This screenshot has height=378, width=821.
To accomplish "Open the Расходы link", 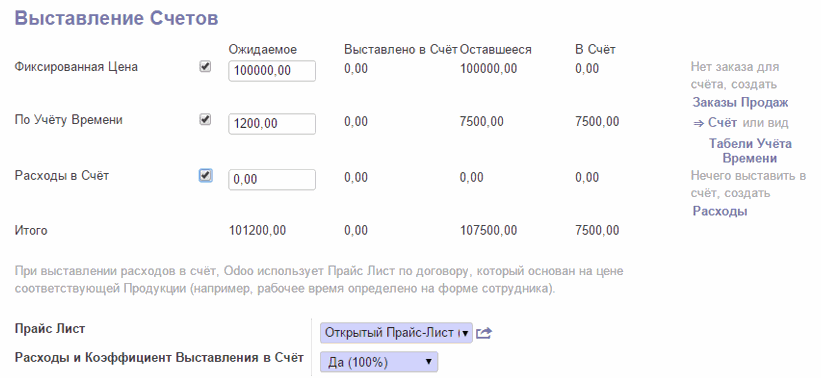I will (720, 212).
